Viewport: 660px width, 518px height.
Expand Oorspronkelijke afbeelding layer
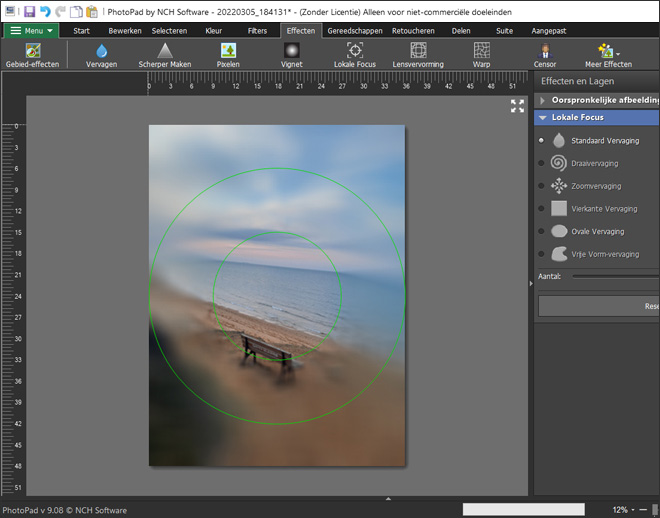pyautogui.click(x=543, y=100)
